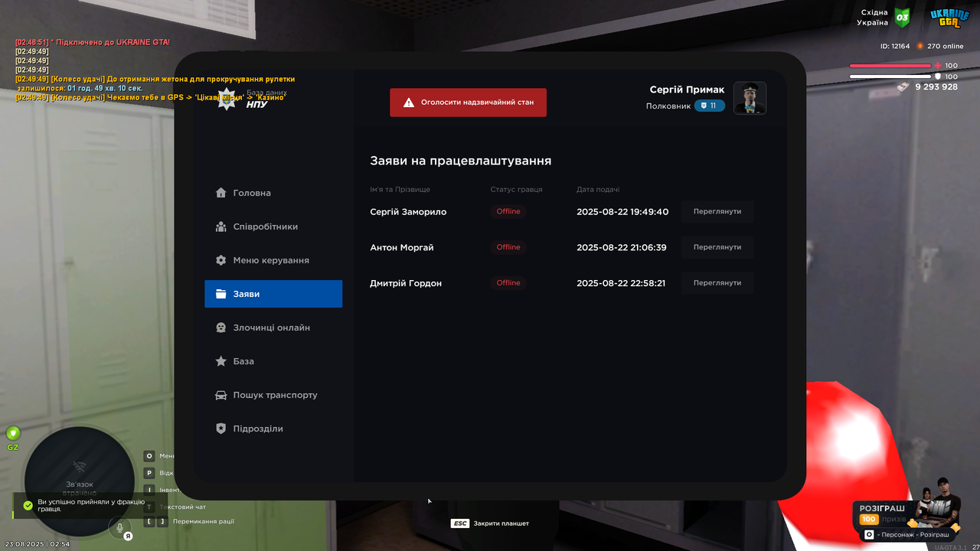980x551 pixels.
Task: Click the circular minimap
Action: click(80, 482)
